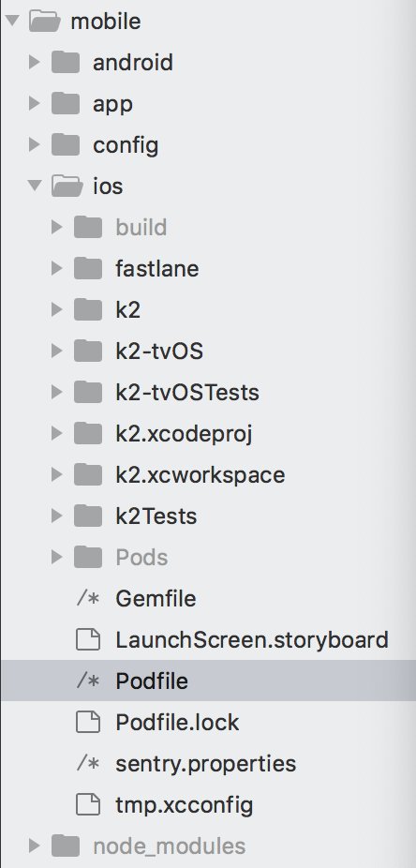Expand the node_modules folder arrow
This screenshot has width=416, height=868.
point(35,846)
